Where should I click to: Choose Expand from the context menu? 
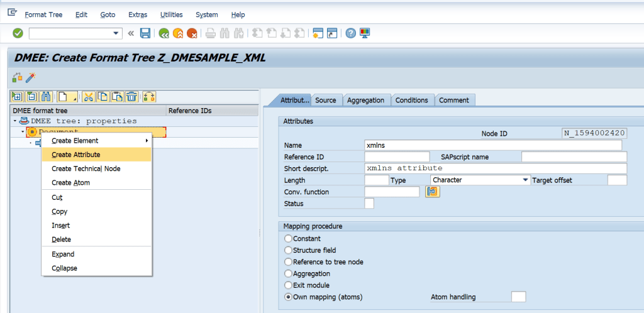click(x=97, y=254)
